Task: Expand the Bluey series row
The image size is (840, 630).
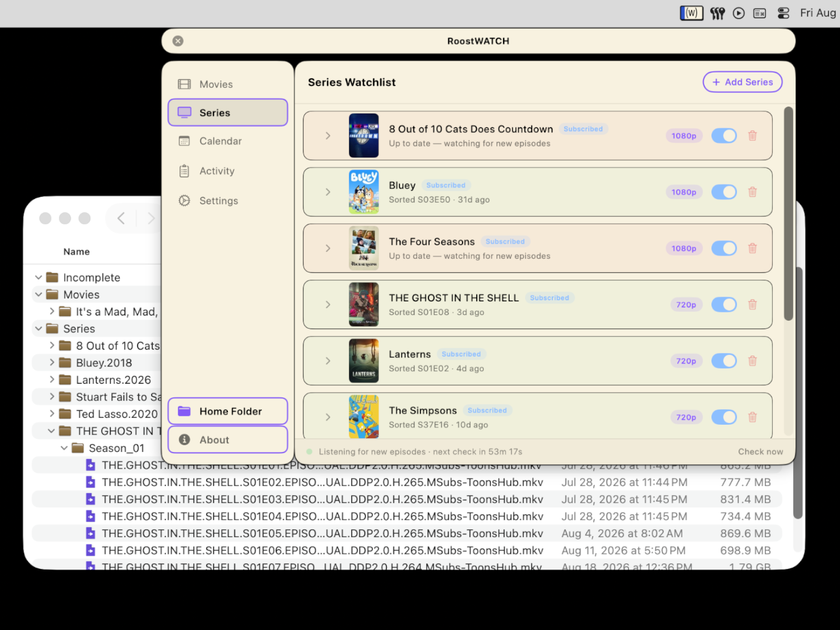Action: 328,192
